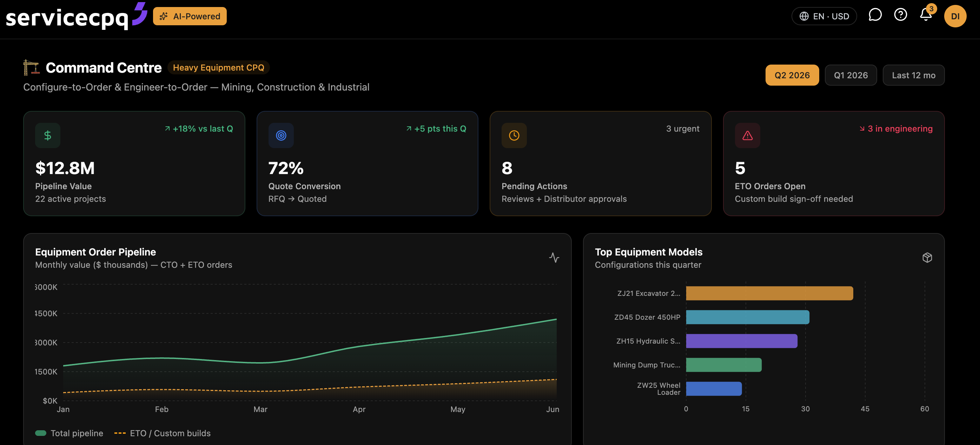This screenshot has width=980, height=445.
Task: Click the '3 in engineering' label
Action: [x=896, y=128]
